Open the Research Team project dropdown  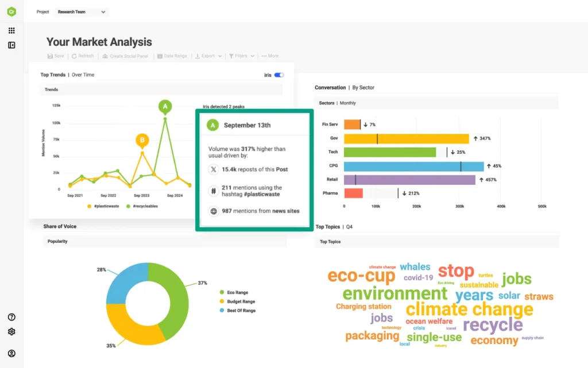[x=81, y=11]
